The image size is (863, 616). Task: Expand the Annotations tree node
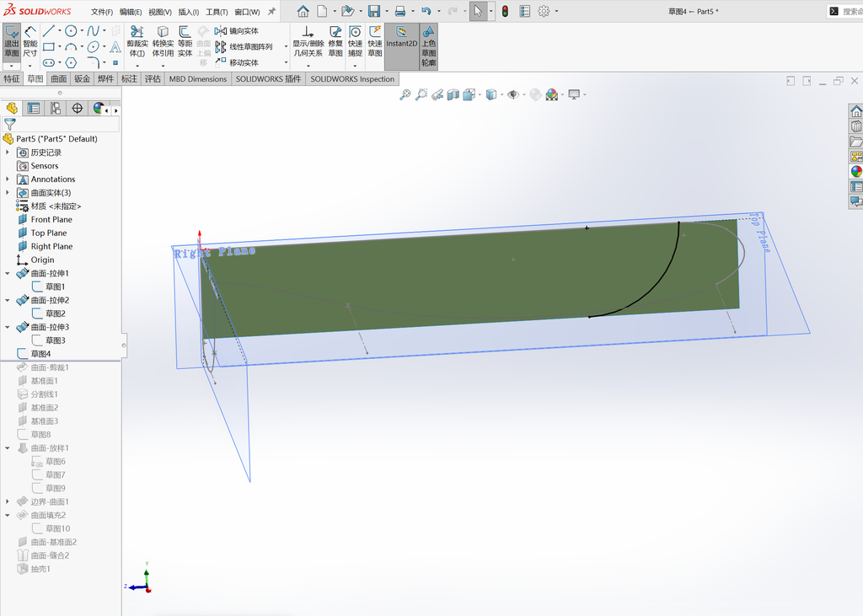click(x=8, y=179)
